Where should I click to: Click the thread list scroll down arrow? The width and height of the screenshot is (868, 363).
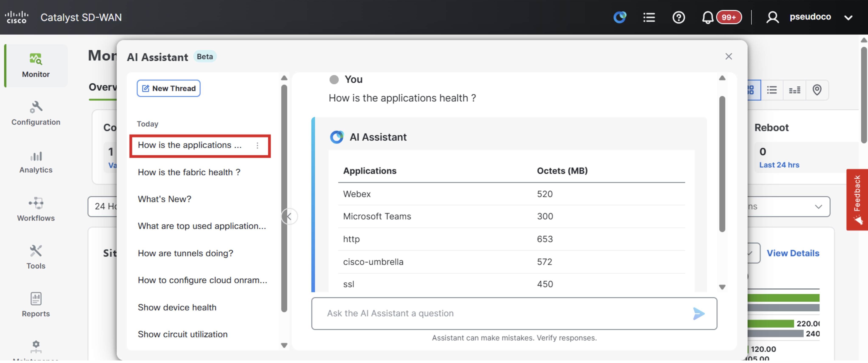[284, 345]
